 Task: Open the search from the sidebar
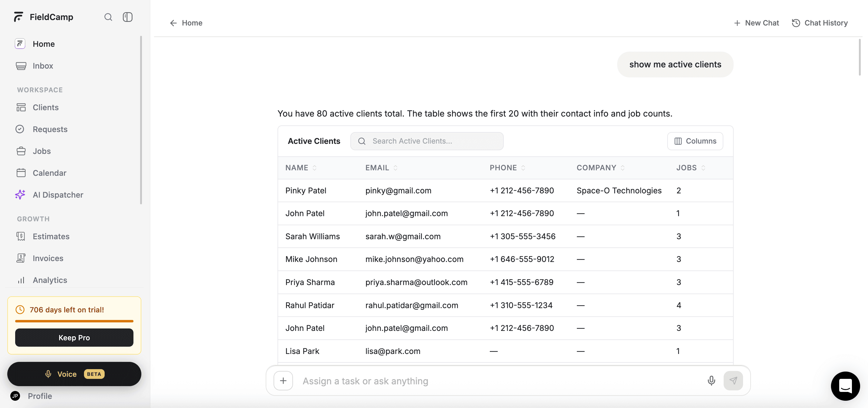(108, 17)
